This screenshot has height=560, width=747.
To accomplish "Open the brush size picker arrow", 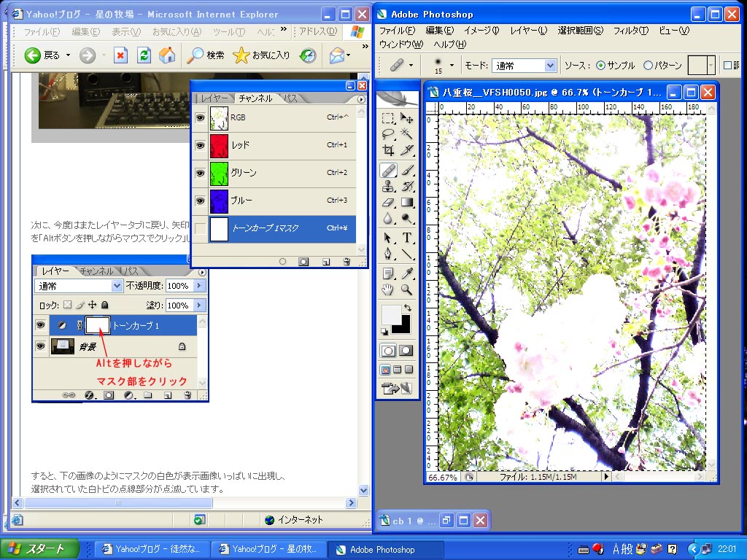I will (452, 65).
